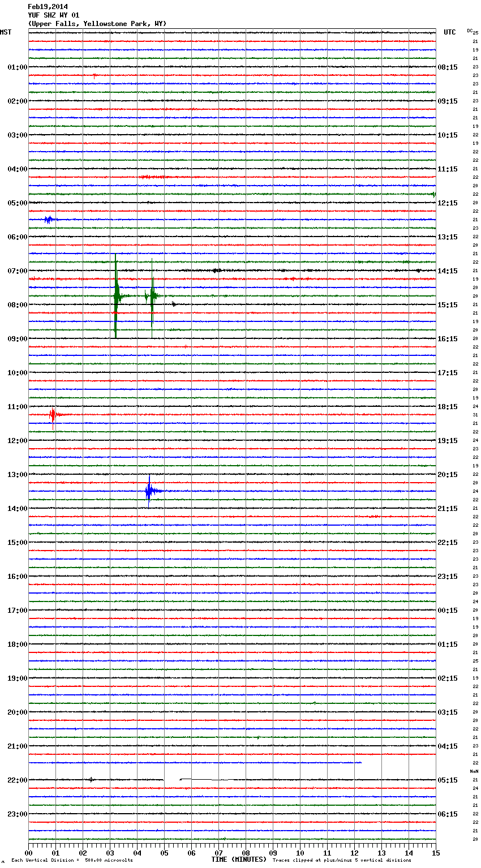Click the date label Feb19,2014
The width and height of the screenshot is (481, 868).
coord(48,7)
